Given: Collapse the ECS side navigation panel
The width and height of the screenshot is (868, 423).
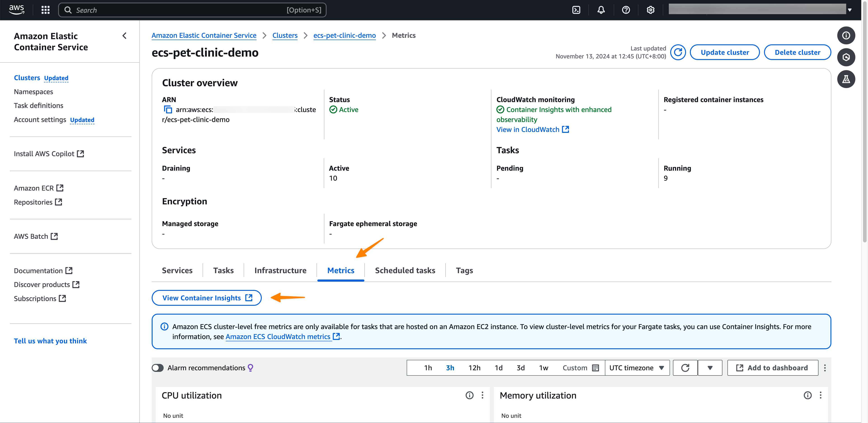Looking at the screenshot, I should [125, 36].
